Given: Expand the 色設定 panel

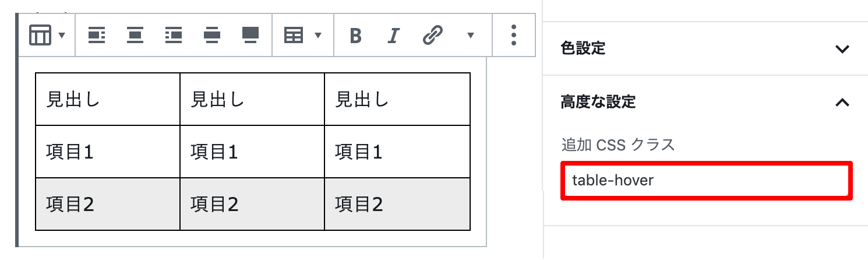Looking at the screenshot, I should pyautogui.click(x=705, y=48).
